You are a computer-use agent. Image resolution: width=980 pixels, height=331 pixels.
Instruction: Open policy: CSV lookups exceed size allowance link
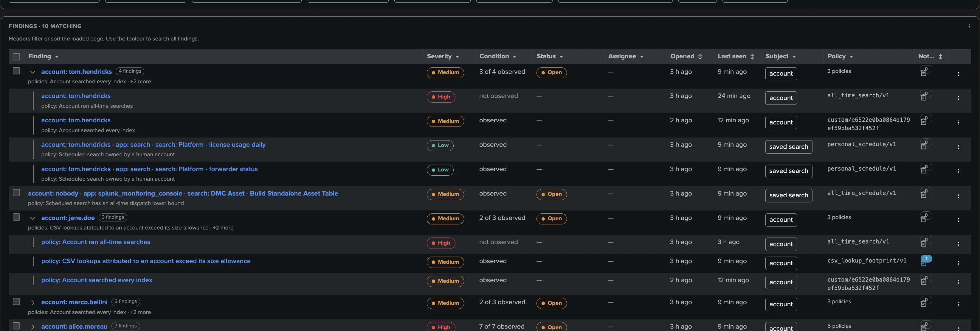pos(146,261)
